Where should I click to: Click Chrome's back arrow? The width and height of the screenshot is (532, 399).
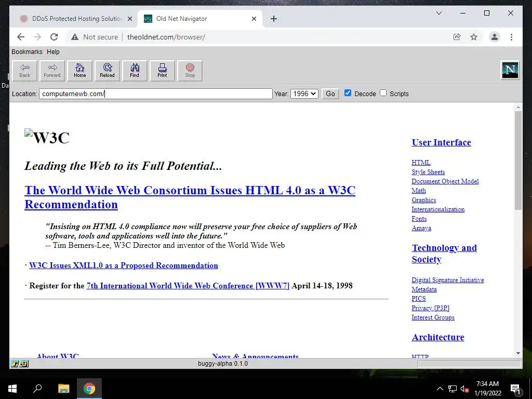(21, 37)
